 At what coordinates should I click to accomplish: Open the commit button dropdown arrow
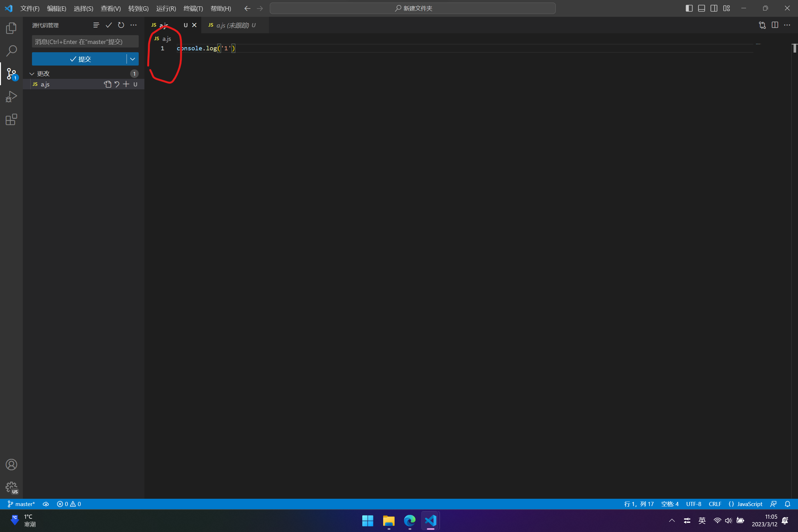click(x=132, y=59)
